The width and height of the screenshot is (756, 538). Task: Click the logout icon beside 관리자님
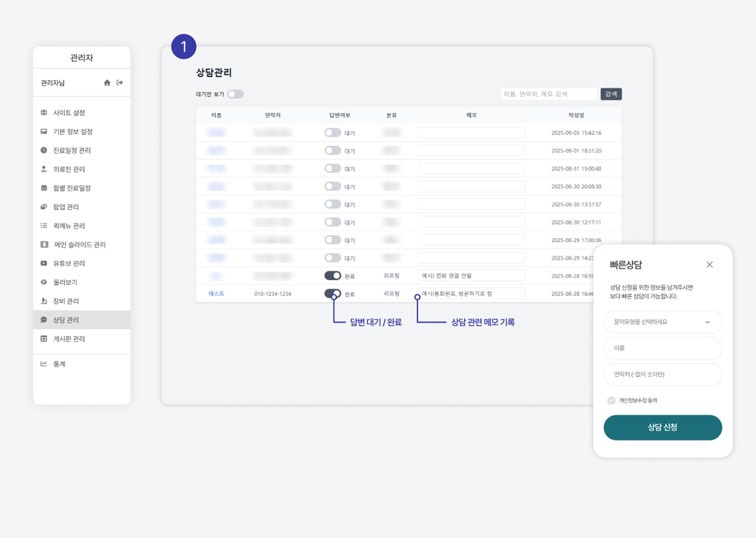coord(120,83)
